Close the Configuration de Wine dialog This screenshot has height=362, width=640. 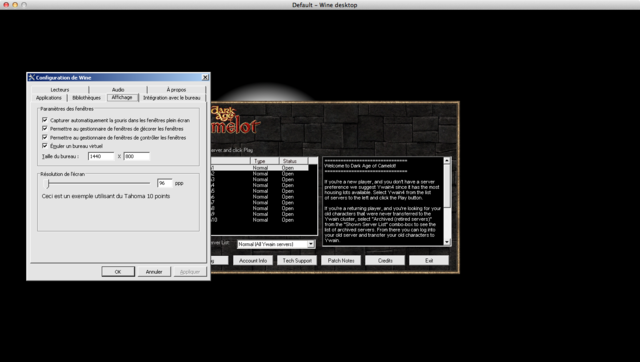205,77
